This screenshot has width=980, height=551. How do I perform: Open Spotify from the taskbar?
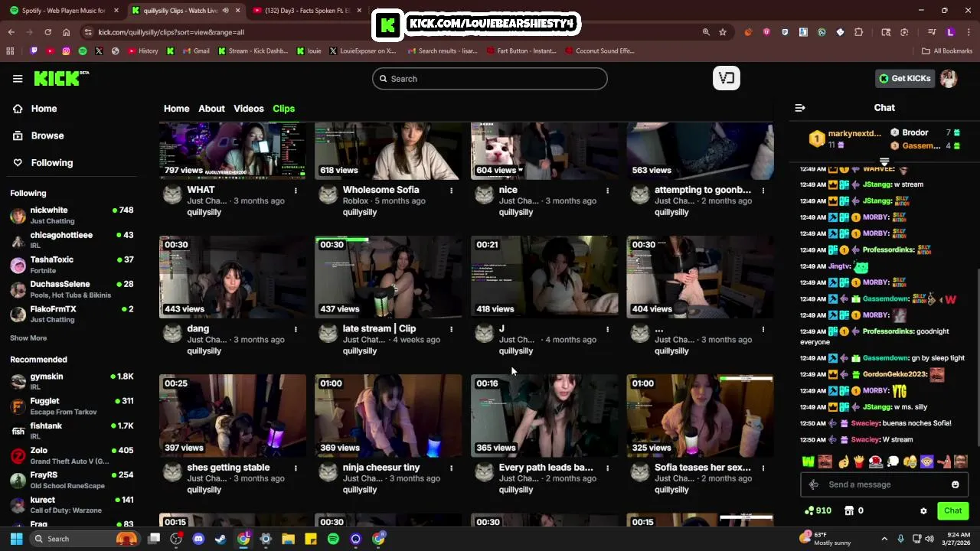pos(333,539)
